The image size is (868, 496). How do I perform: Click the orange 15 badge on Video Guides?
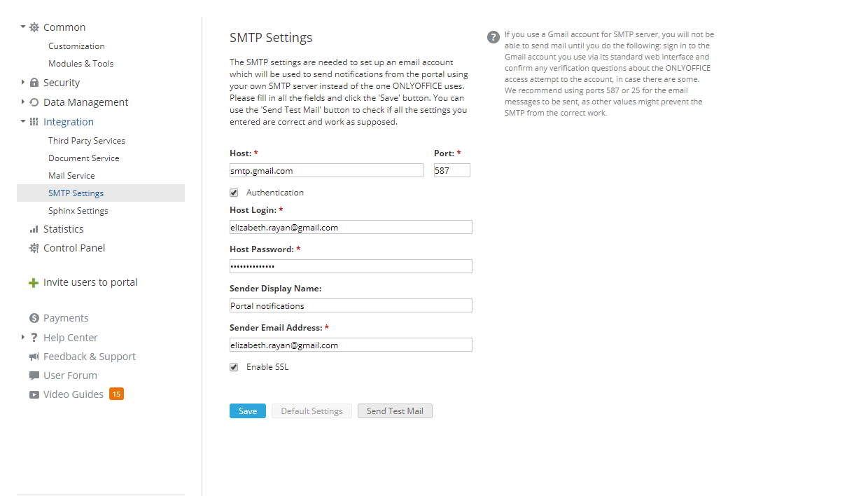click(117, 394)
